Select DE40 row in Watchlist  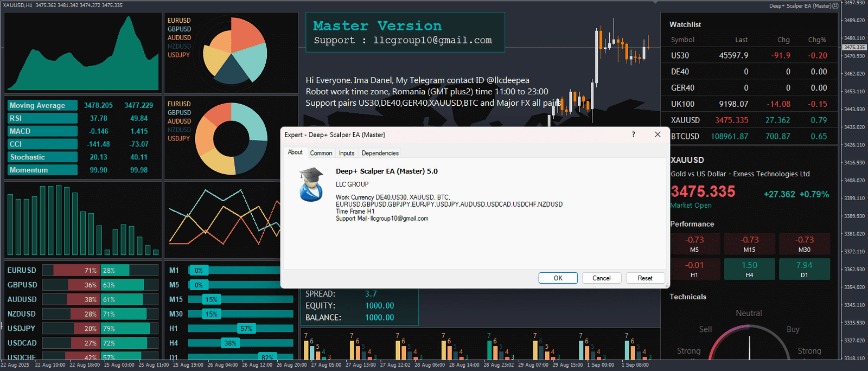point(749,72)
